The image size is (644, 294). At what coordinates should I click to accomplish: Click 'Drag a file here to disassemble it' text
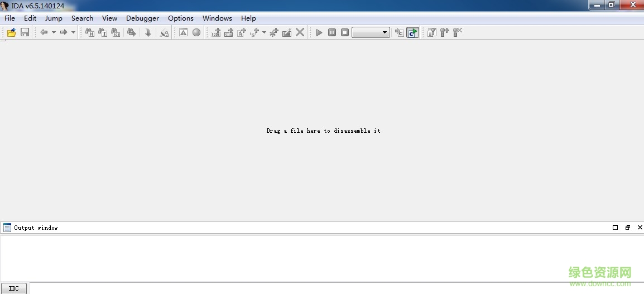(x=323, y=131)
